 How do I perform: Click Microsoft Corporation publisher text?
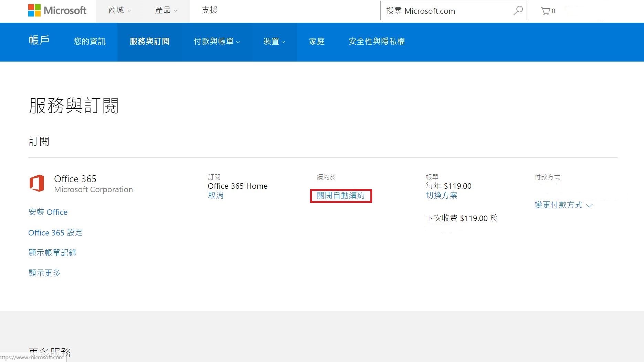[x=93, y=189]
